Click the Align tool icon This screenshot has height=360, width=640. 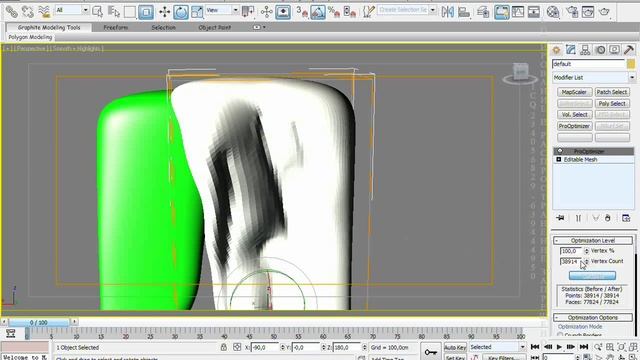click(464, 11)
